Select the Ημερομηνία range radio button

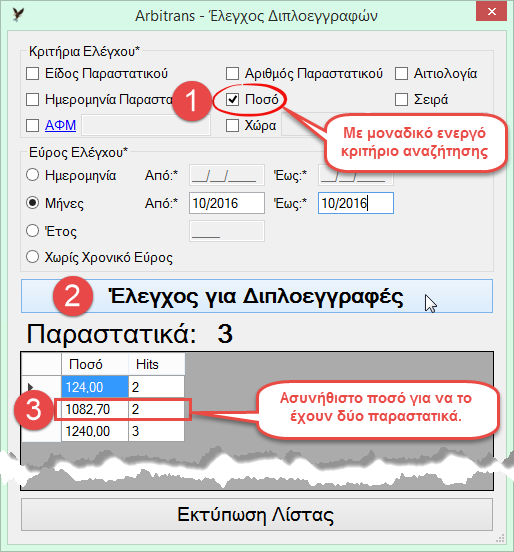click(32, 175)
